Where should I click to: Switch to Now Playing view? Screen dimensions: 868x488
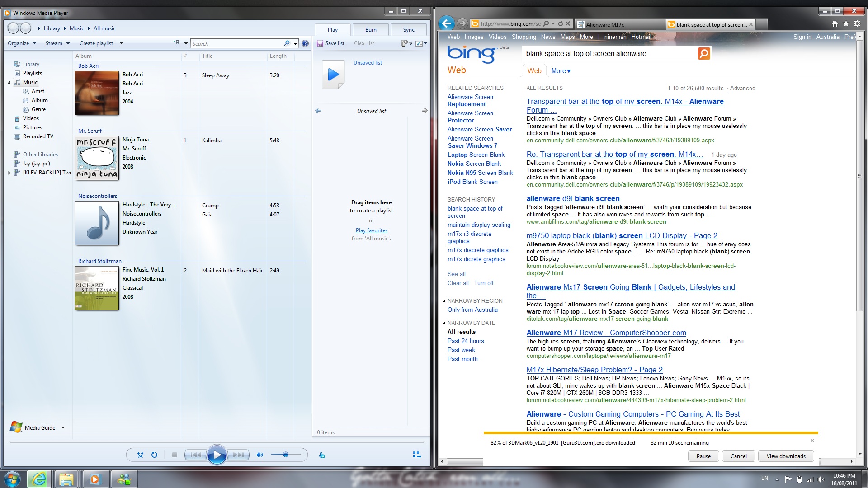(x=417, y=455)
